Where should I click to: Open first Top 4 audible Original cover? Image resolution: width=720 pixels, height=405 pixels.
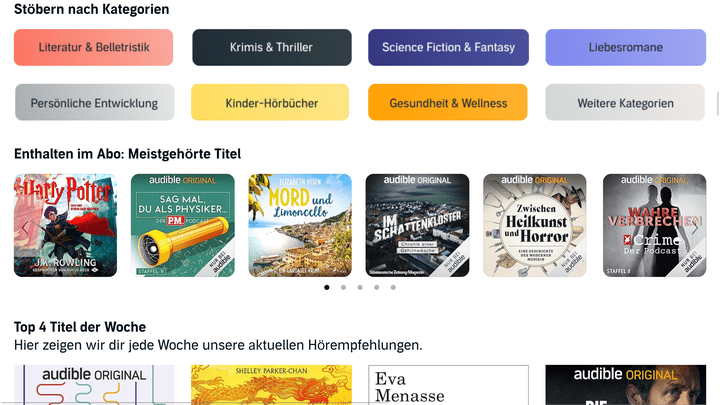(94, 385)
